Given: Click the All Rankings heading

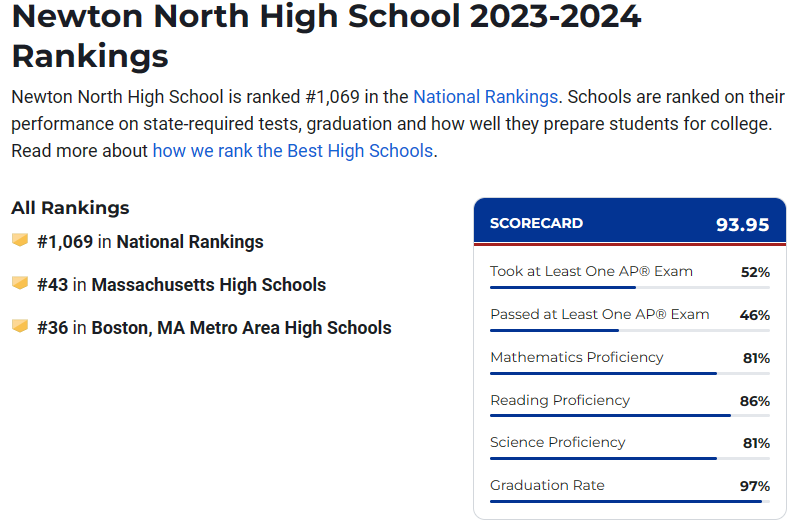Looking at the screenshot, I should [70, 207].
